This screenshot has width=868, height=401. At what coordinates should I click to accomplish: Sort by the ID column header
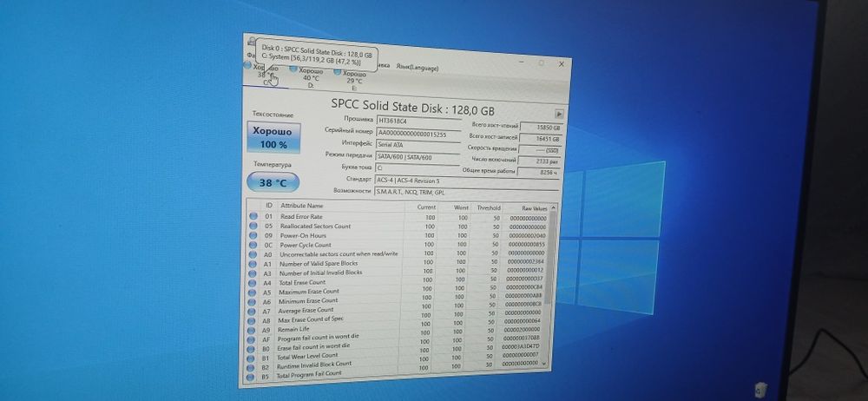pyautogui.click(x=268, y=205)
